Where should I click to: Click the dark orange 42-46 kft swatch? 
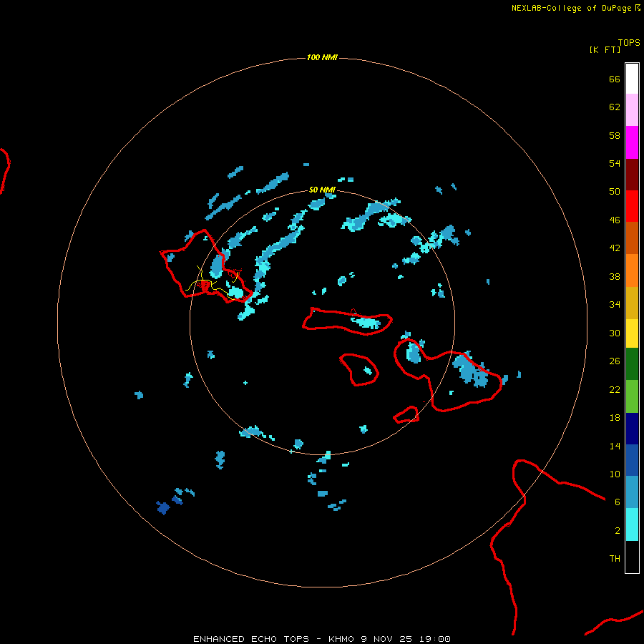[x=632, y=238]
